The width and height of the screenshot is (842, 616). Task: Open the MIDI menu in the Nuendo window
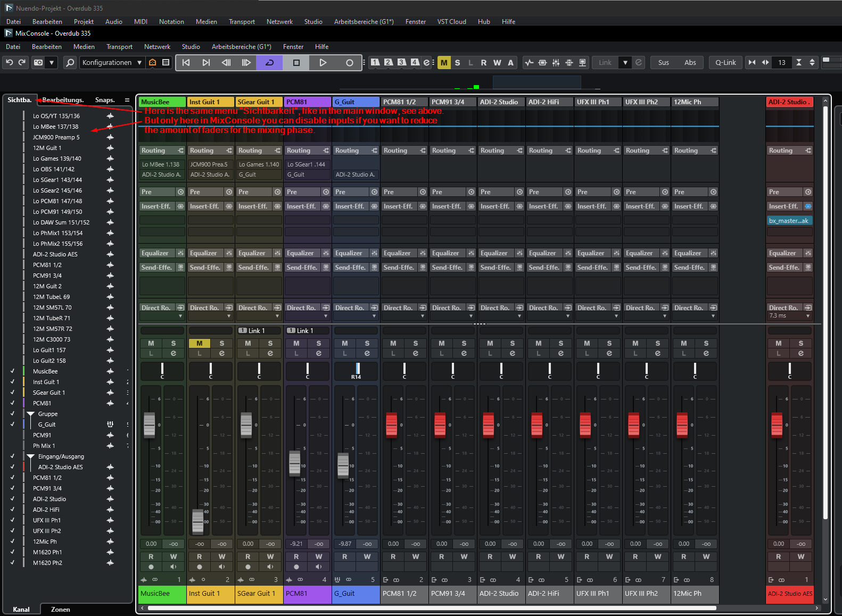pos(141,22)
